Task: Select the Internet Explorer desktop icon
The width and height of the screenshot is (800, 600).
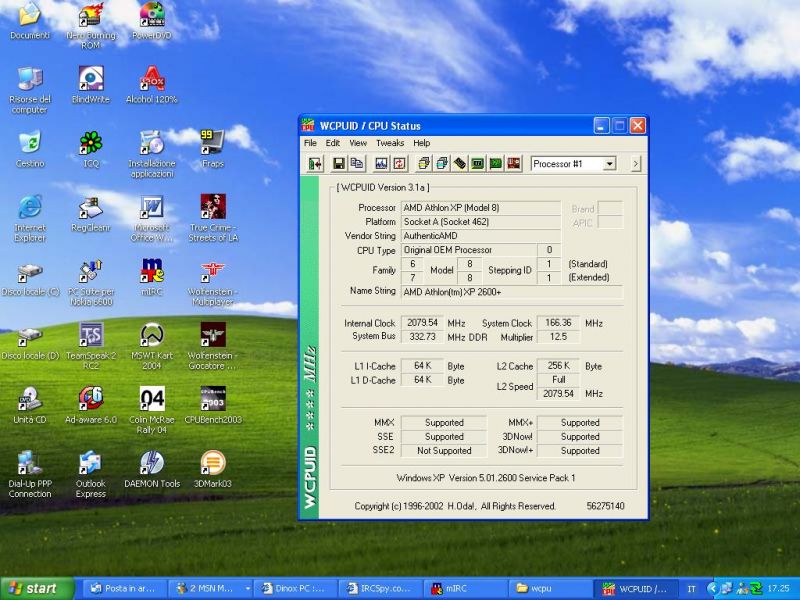Action: 30,218
